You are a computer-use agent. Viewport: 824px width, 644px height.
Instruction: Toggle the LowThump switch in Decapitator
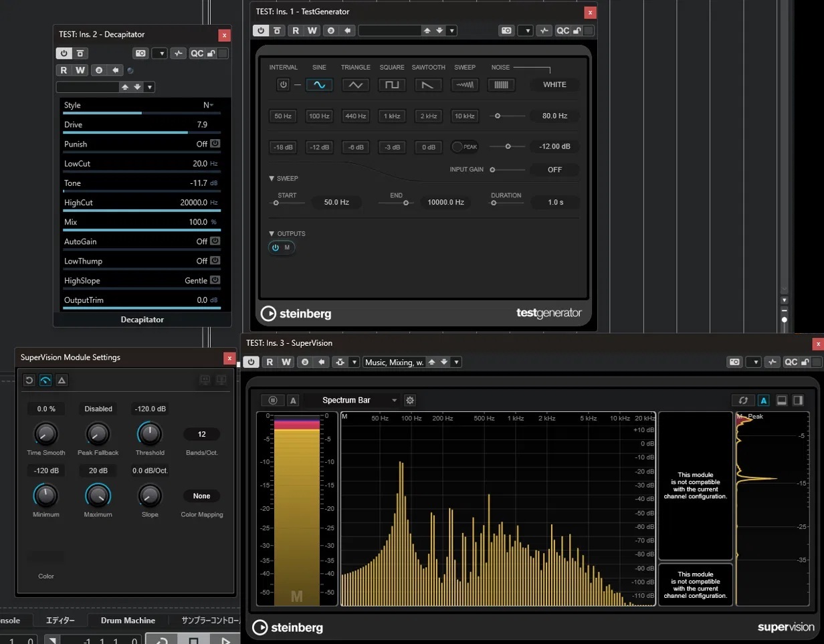215,260
